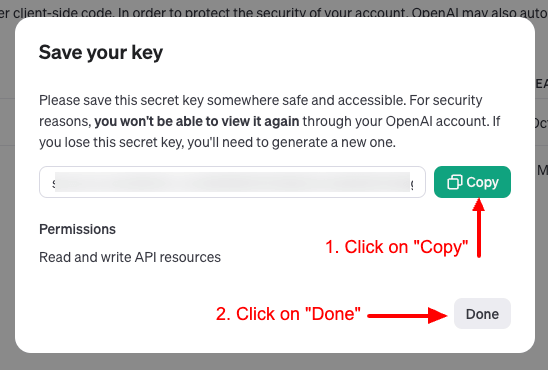Click the dimmed background text above the dialog
This screenshot has width=548, height=370.
tap(274, 11)
